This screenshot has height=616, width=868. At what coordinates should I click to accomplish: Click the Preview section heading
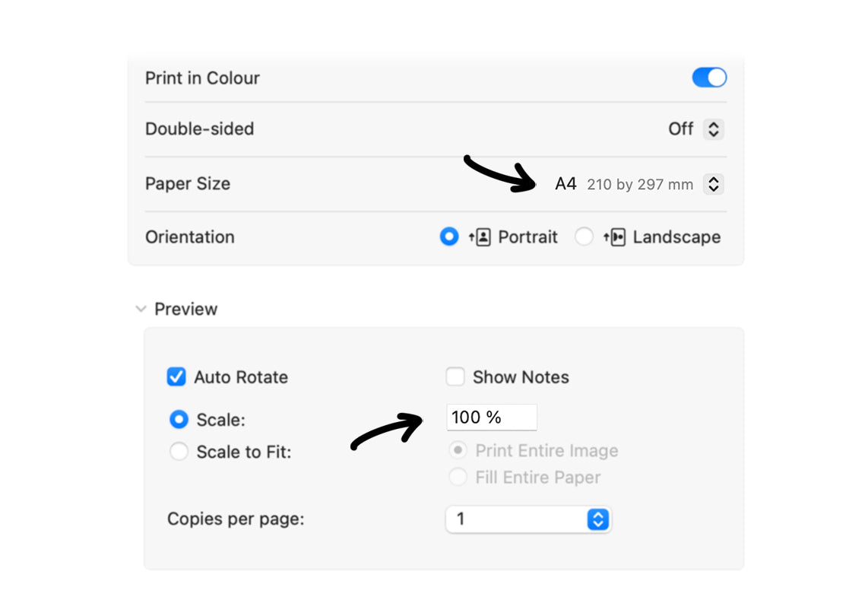click(x=186, y=309)
